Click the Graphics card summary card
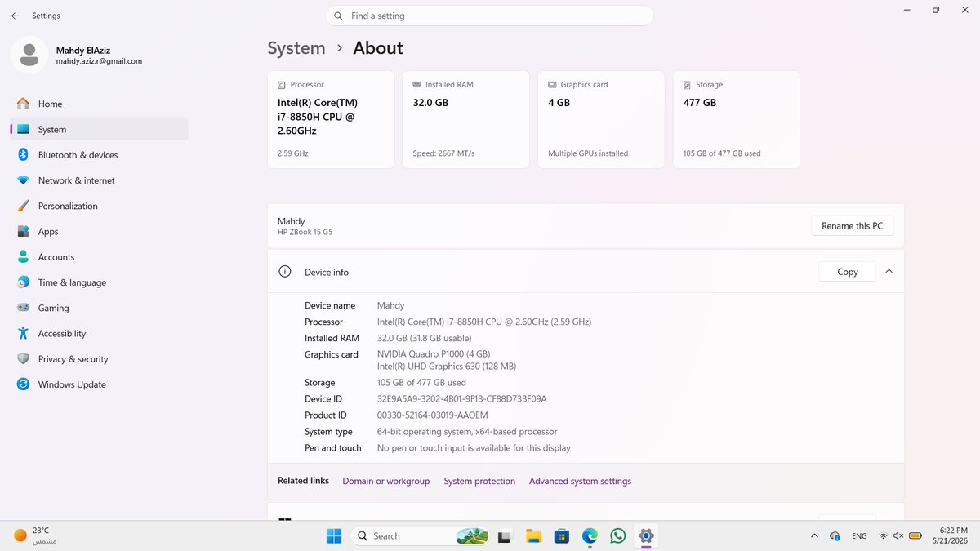Image resolution: width=980 pixels, height=551 pixels. coord(601,119)
